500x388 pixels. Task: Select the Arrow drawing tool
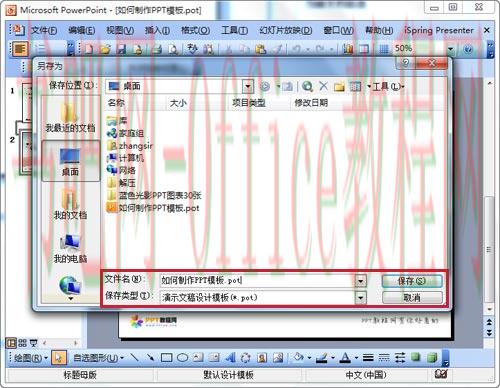point(150,358)
